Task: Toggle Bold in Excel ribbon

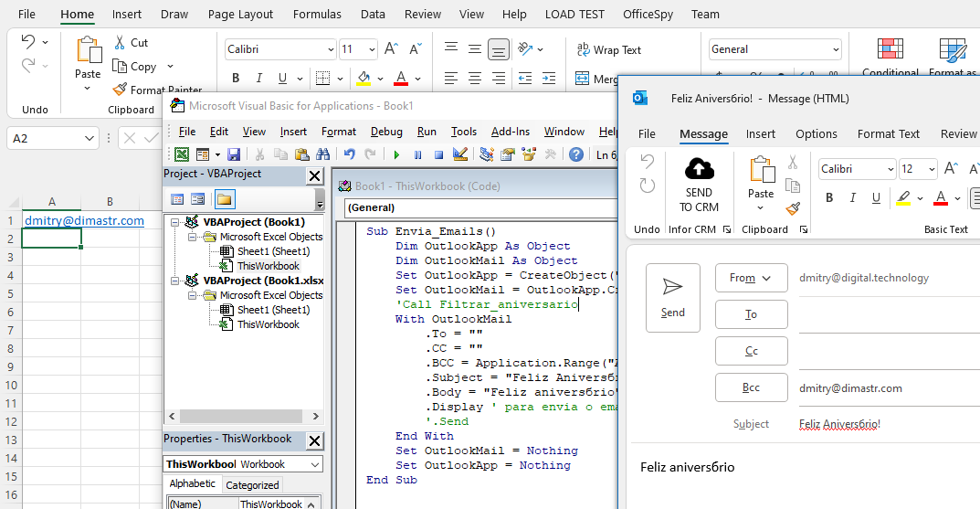Action: 236,79
